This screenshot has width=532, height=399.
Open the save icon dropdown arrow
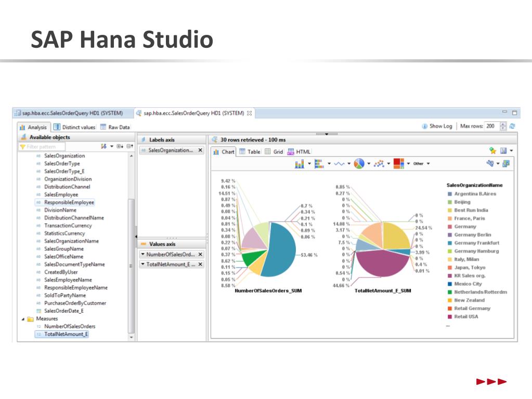511,150
